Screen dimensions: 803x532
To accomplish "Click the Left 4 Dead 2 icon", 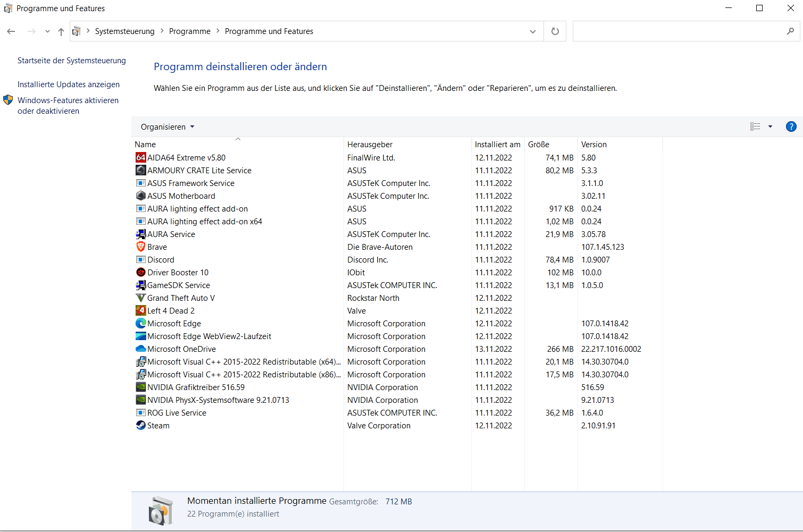I will pyautogui.click(x=141, y=310).
